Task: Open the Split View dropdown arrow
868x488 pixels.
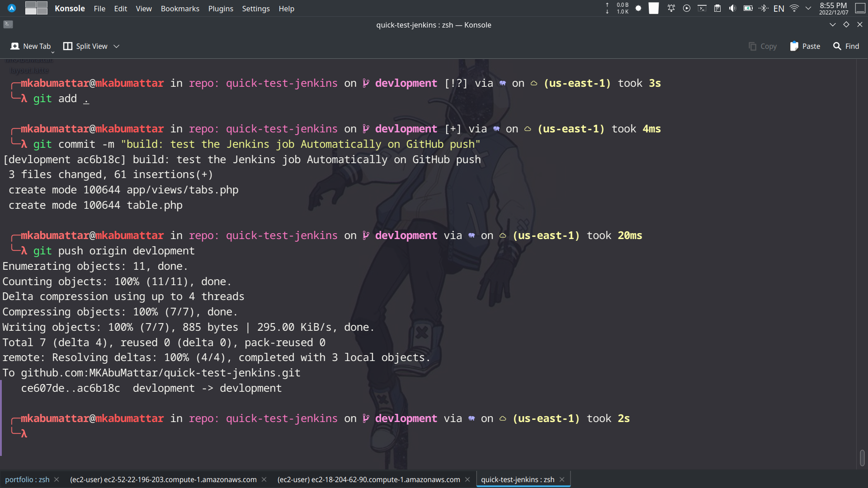Action: click(x=116, y=46)
